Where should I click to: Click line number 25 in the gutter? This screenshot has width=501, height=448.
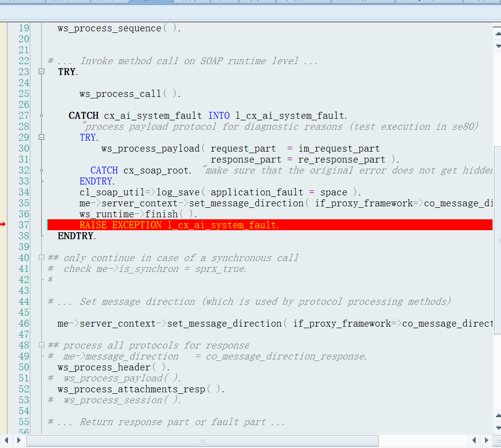[x=24, y=94]
